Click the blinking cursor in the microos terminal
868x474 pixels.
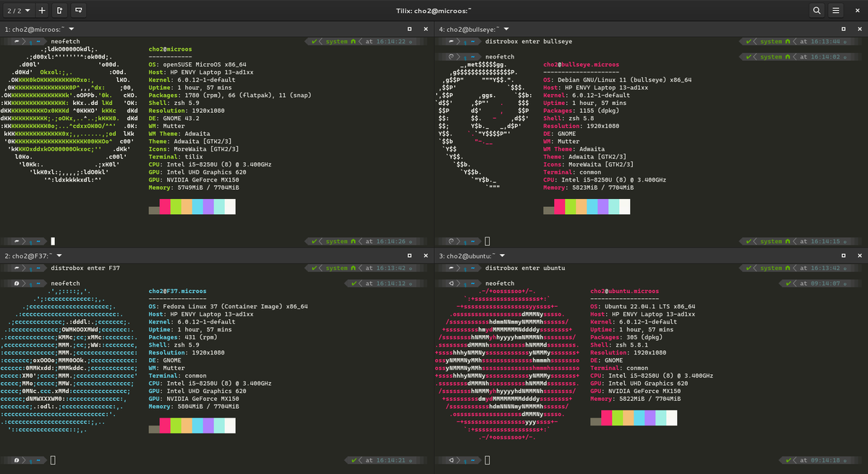(x=52, y=240)
